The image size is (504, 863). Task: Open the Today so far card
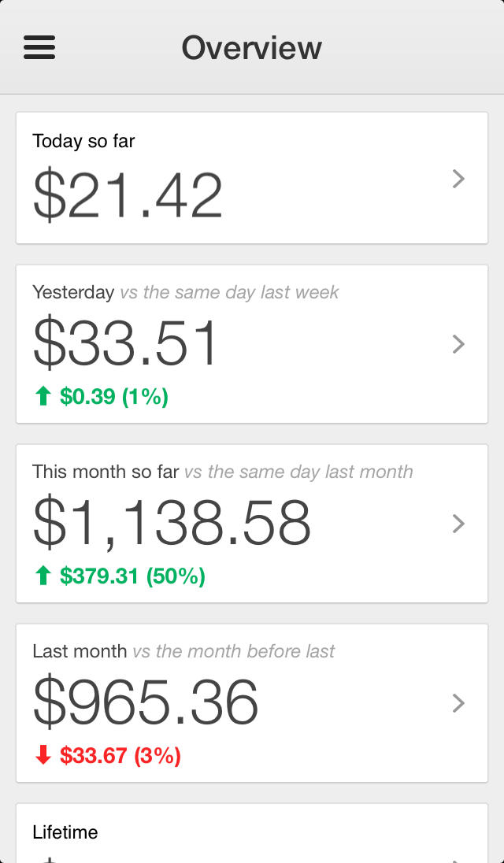click(236, 179)
